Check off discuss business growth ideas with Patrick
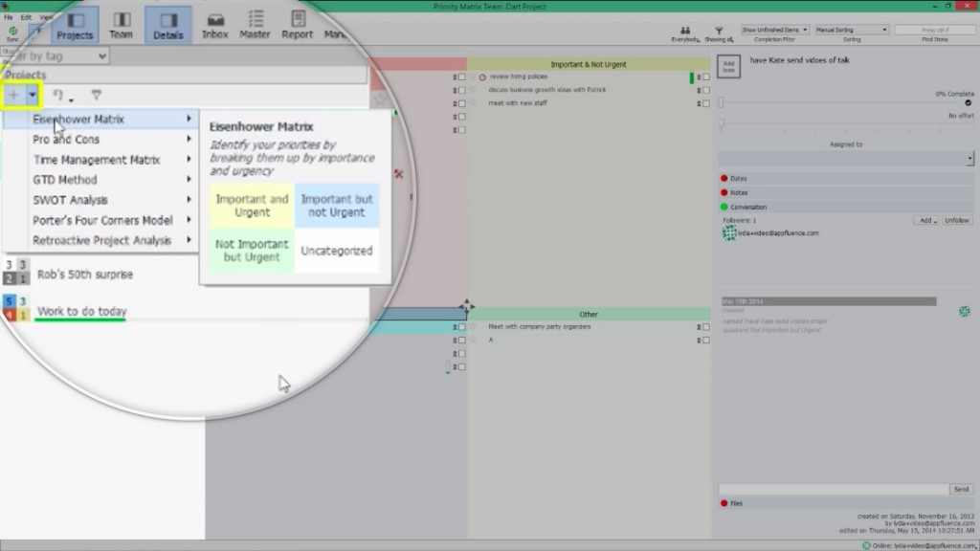Image resolution: width=980 pixels, height=551 pixels. pos(706,90)
